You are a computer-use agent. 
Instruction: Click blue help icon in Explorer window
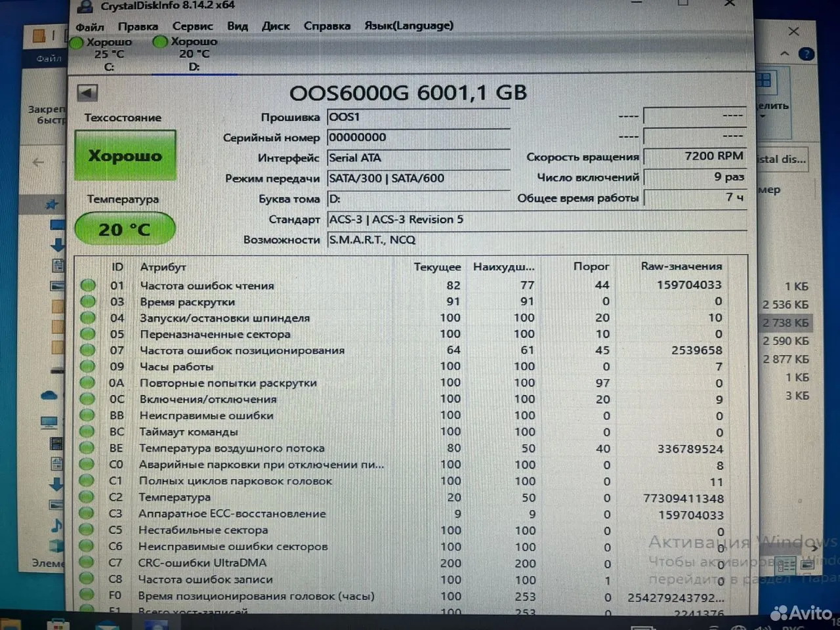point(807,54)
